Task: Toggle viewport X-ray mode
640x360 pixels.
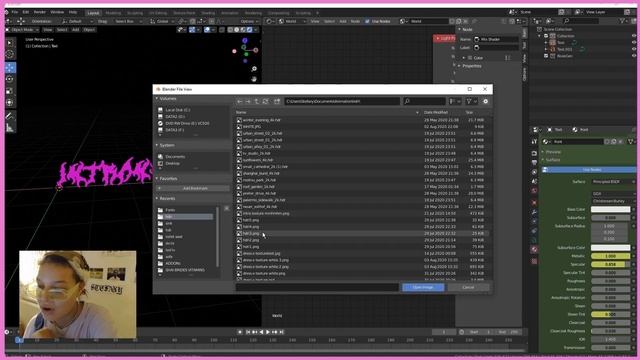Action: tap(222, 30)
